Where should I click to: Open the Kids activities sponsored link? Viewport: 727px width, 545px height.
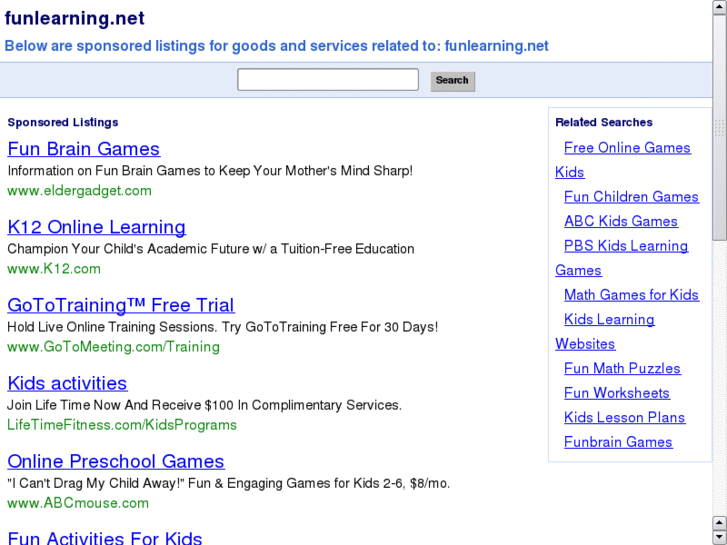[67, 383]
